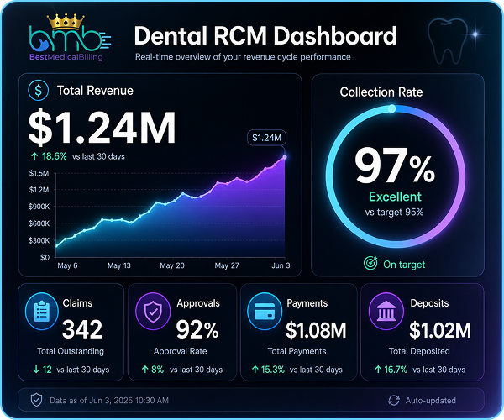
Task: Click the BestMedicalBilling crown logo
Action: pyautogui.click(x=69, y=37)
